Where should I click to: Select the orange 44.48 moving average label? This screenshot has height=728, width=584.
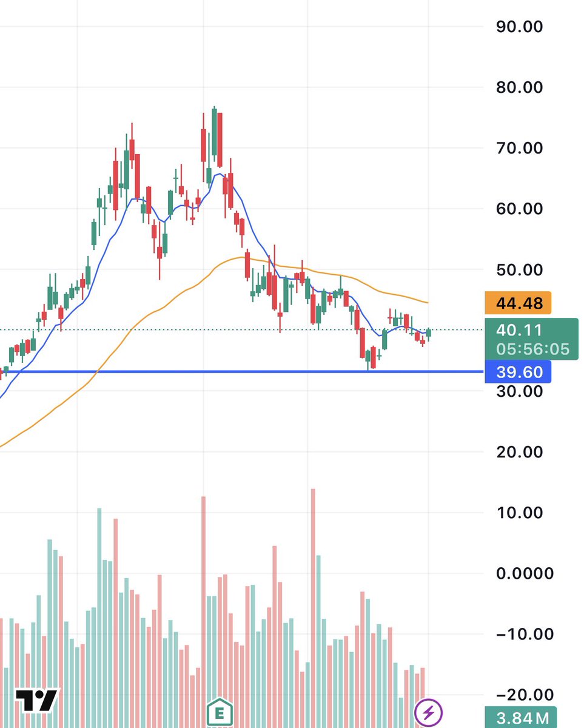[x=519, y=302]
